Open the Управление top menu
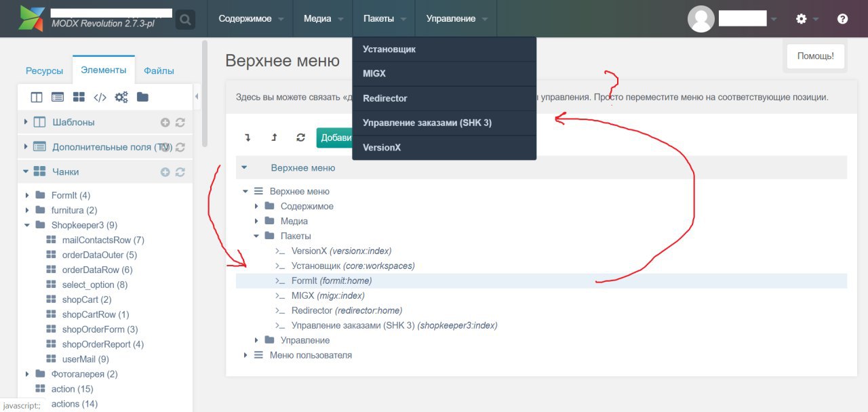 pos(456,19)
